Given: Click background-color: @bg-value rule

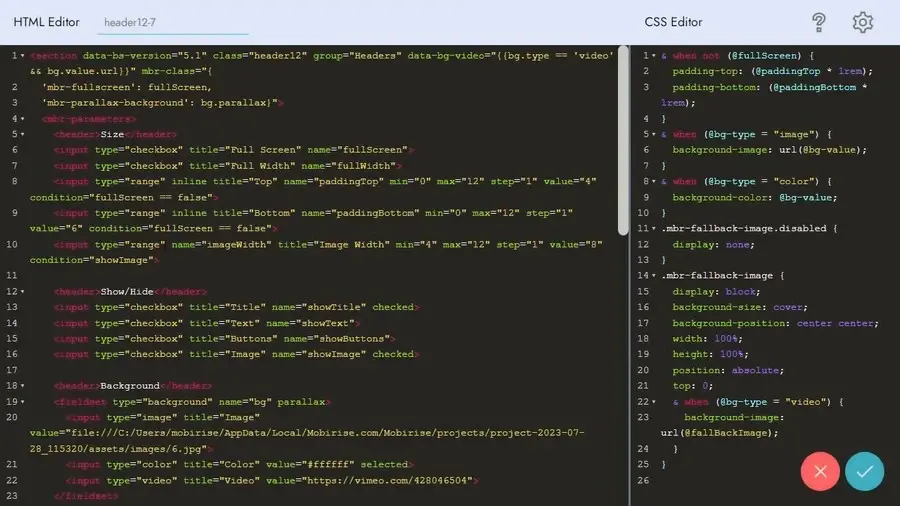Looking at the screenshot, I should (755, 197).
